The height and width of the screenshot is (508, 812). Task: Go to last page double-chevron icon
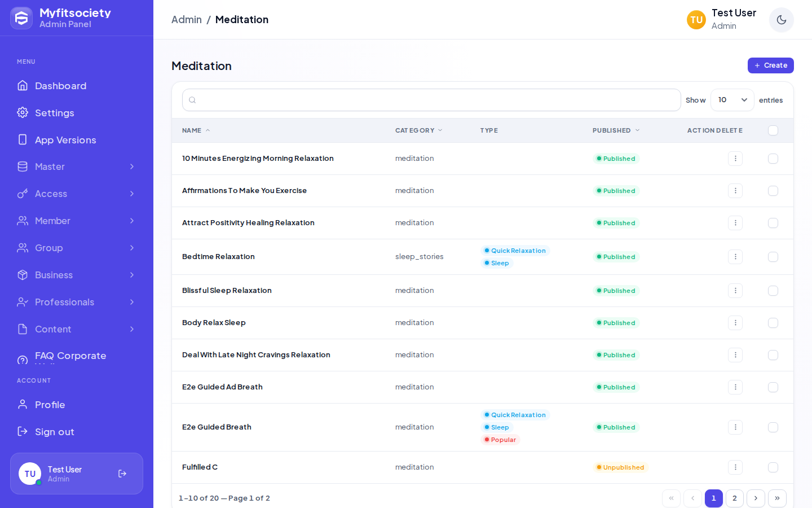pyautogui.click(x=777, y=498)
